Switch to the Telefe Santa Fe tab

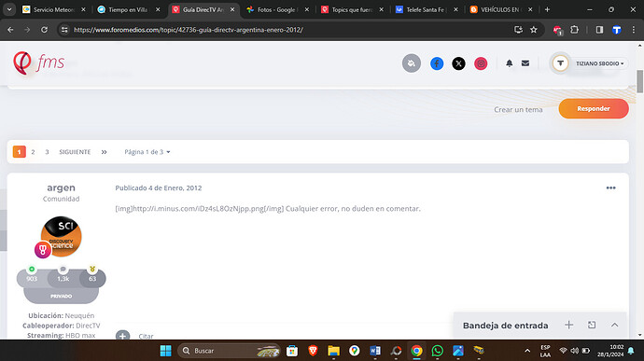[427, 9]
